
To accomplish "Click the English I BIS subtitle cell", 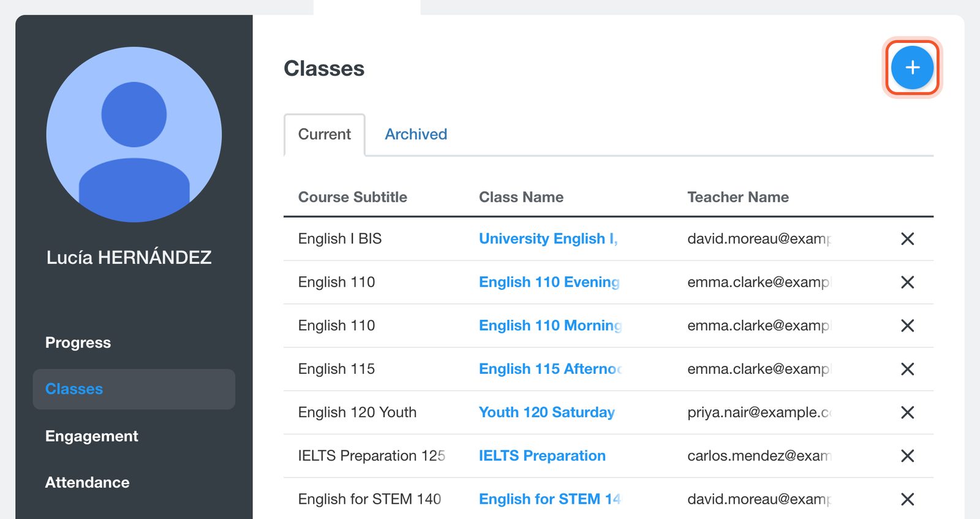I will [340, 239].
